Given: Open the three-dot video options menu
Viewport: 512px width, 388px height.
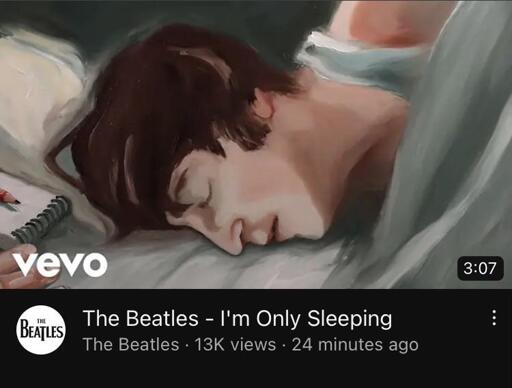Looking at the screenshot, I should click(494, 318).
